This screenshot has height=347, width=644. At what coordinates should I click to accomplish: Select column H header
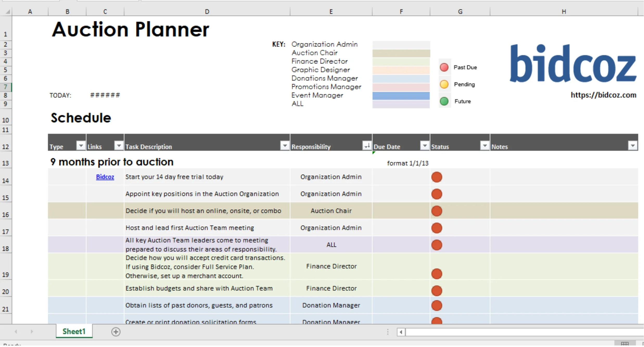coord(564,12)
